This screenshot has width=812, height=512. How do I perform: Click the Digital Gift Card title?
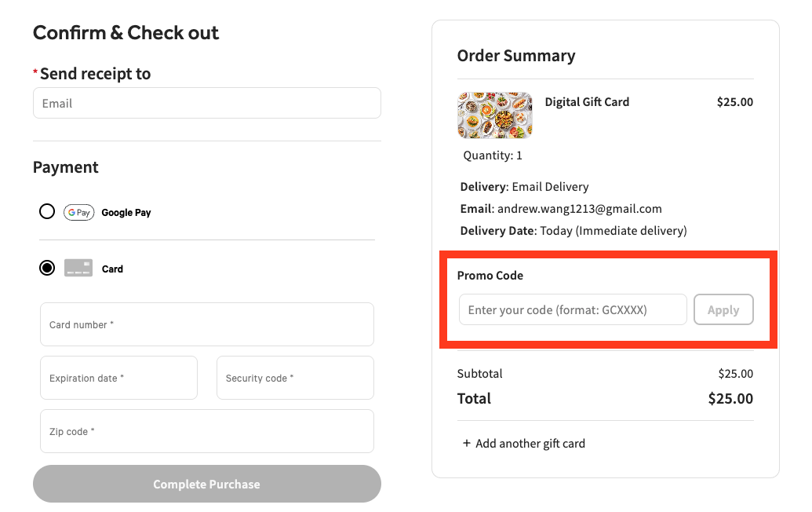click(587, 101)
